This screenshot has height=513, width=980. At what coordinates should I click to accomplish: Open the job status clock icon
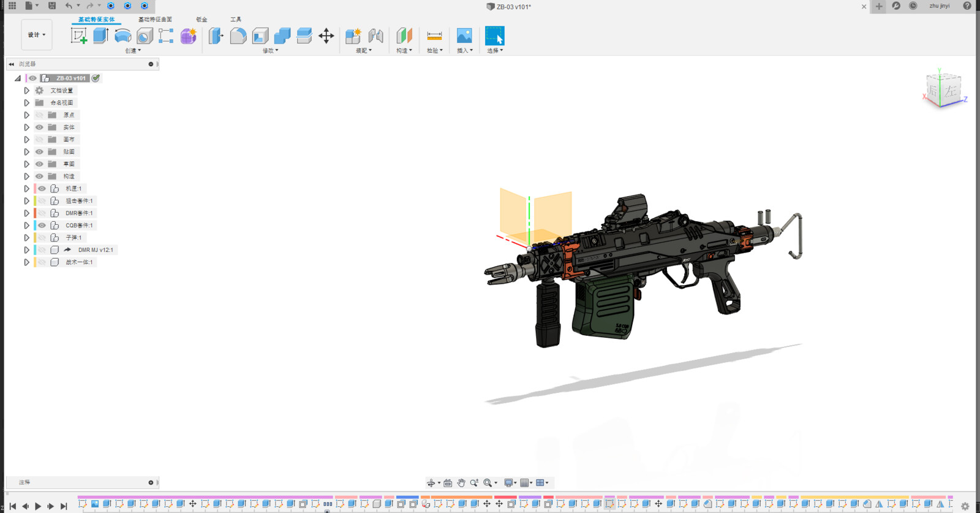point(913,6)
